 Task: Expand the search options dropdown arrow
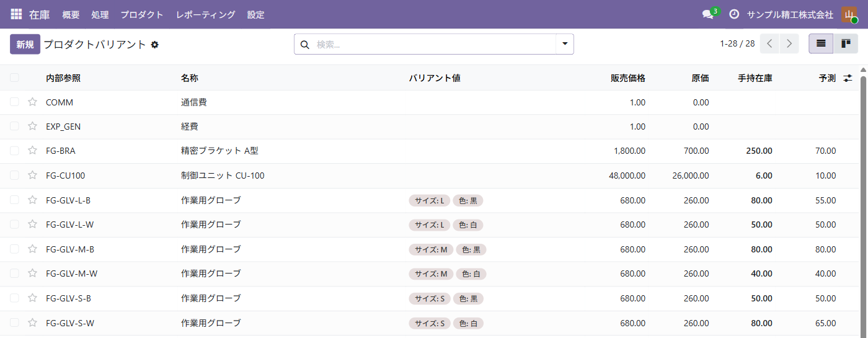coord(565,44)
